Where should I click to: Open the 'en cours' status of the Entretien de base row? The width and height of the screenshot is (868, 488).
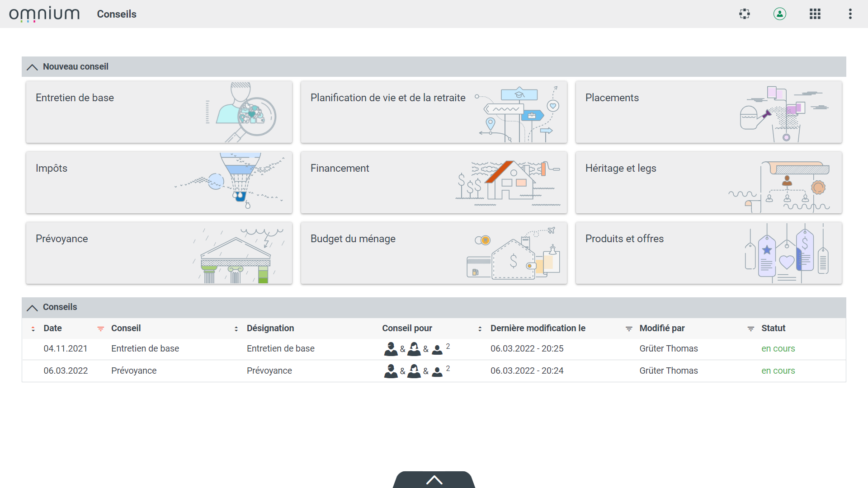point(778,349)
